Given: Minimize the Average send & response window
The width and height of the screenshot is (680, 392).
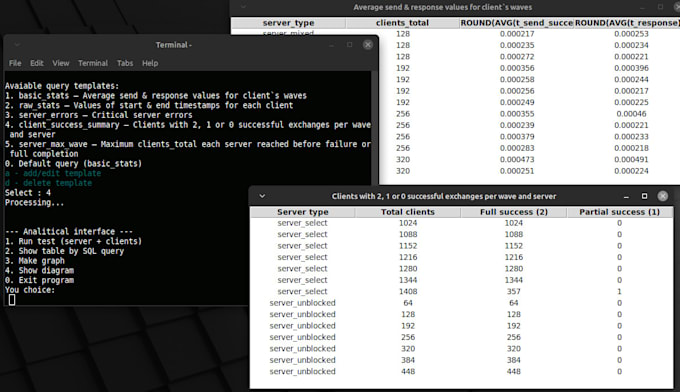Looking at the screenshot, I should coord(642,7).
